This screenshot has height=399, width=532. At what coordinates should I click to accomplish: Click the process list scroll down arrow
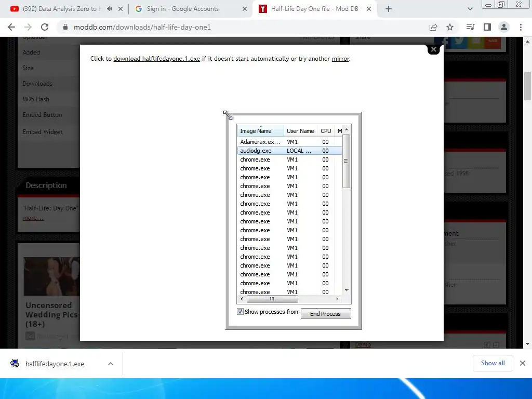tap(347, 290)
